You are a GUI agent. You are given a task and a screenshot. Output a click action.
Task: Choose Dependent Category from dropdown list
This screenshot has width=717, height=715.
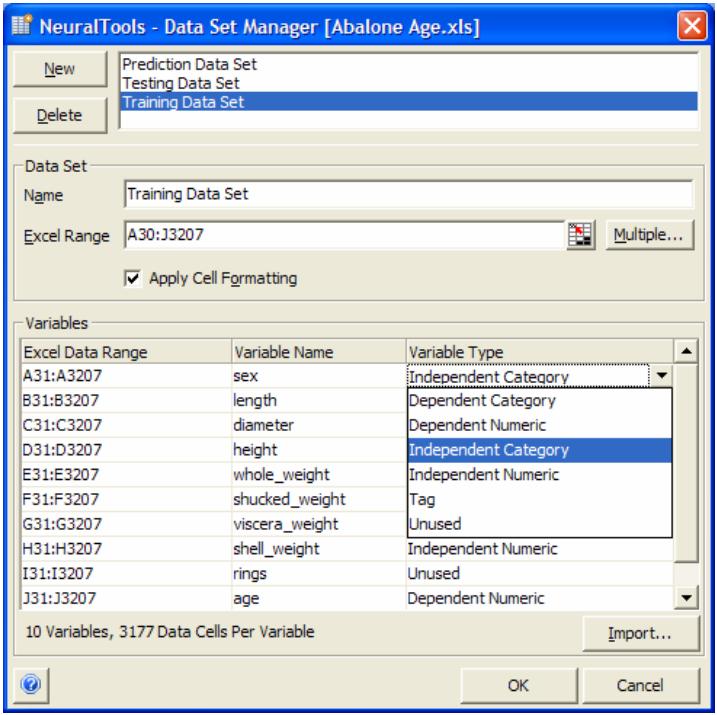[539, 400]
